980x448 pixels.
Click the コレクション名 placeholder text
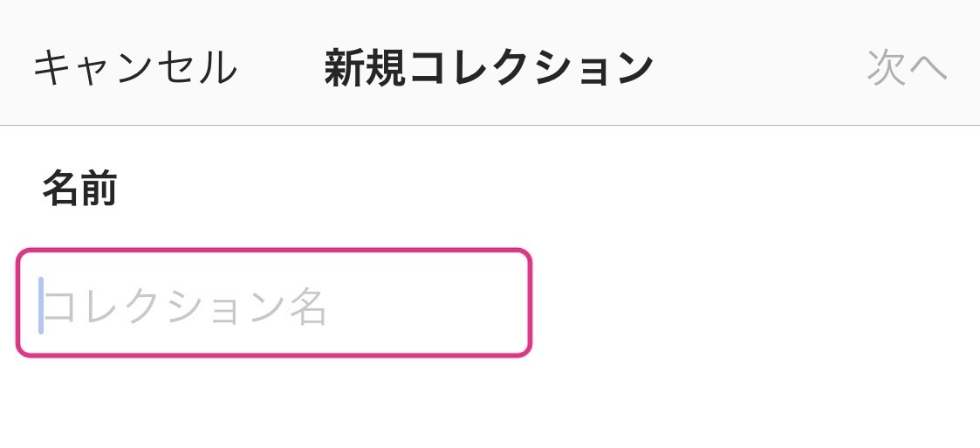tap(187, 307)
